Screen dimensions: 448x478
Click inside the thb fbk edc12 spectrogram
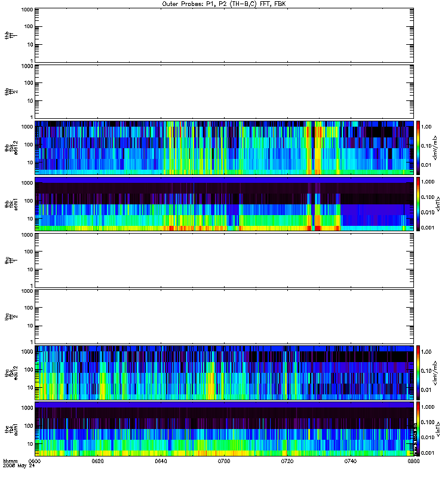click(x=224, y=148)
